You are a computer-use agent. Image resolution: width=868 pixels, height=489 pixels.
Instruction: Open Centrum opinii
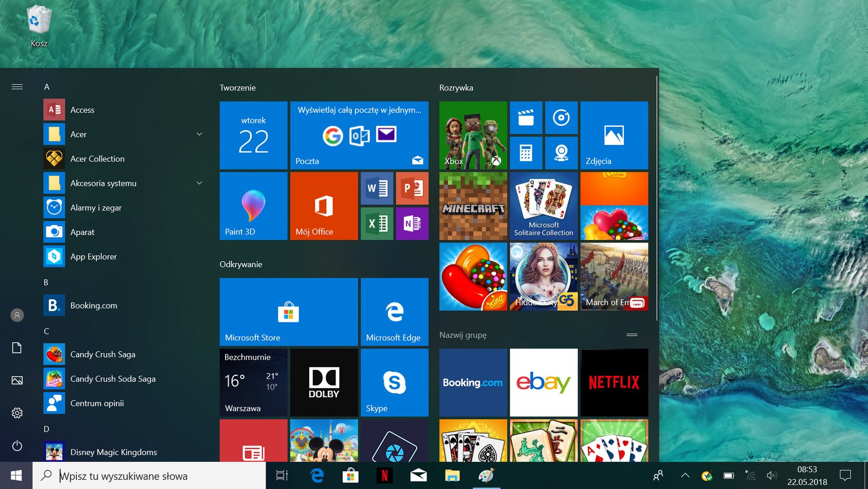[124, 403]
